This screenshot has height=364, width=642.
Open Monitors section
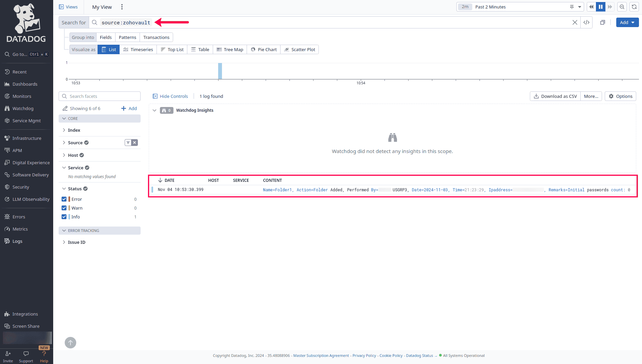click(x=22, y=96)
